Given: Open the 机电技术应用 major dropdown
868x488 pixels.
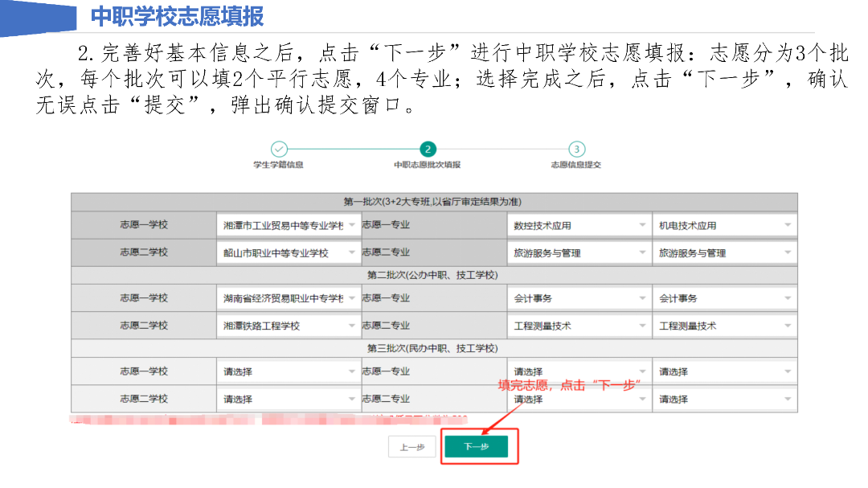Looking at the screenshot, I should 725,225.
